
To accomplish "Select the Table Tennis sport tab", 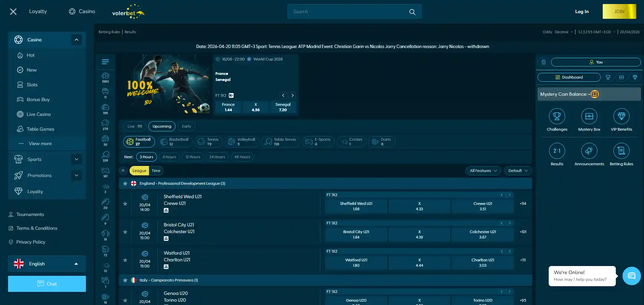I will [281, 142].
